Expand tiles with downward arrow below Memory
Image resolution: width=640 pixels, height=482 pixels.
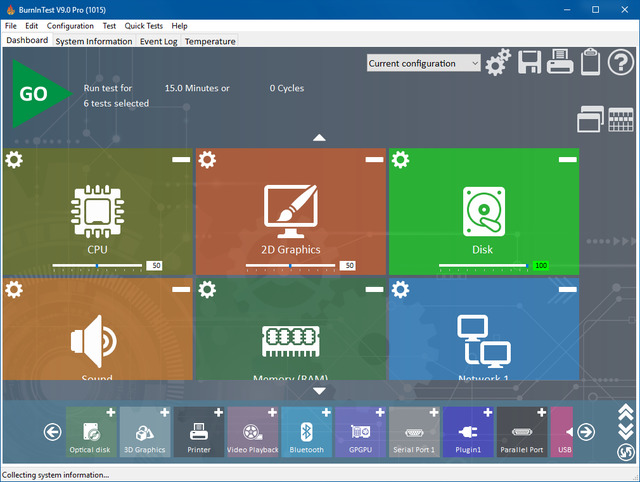point(319,391)
